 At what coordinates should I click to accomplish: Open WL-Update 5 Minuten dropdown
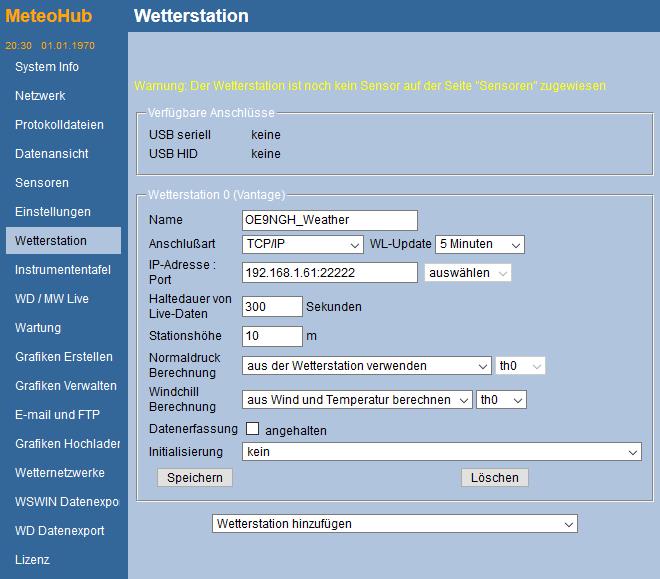480,244
